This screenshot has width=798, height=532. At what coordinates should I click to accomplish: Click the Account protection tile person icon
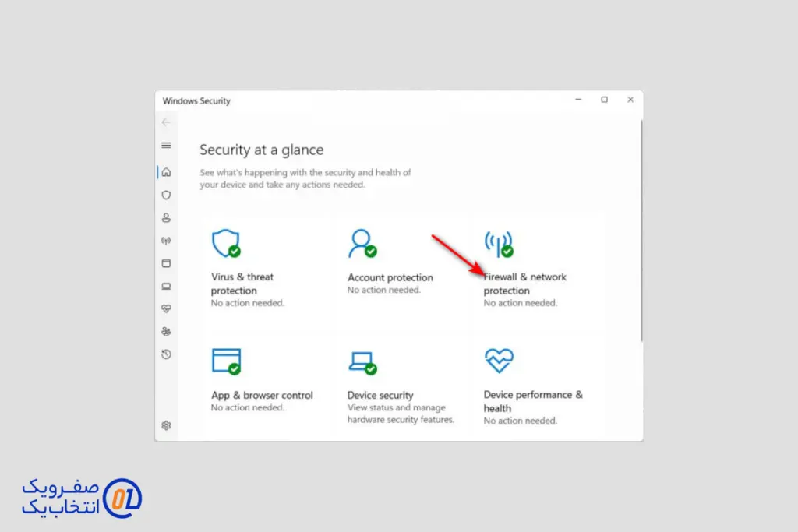[x=362, y=244]
